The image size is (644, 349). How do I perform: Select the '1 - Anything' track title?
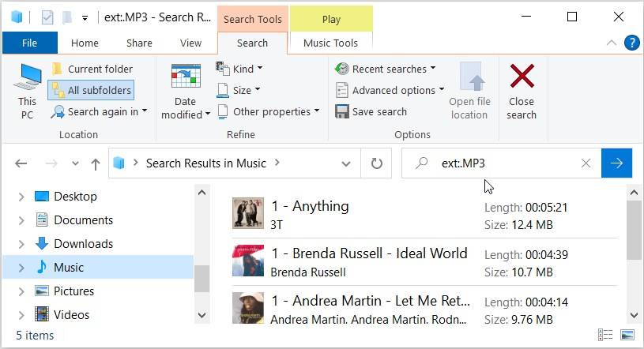point(310,206)
